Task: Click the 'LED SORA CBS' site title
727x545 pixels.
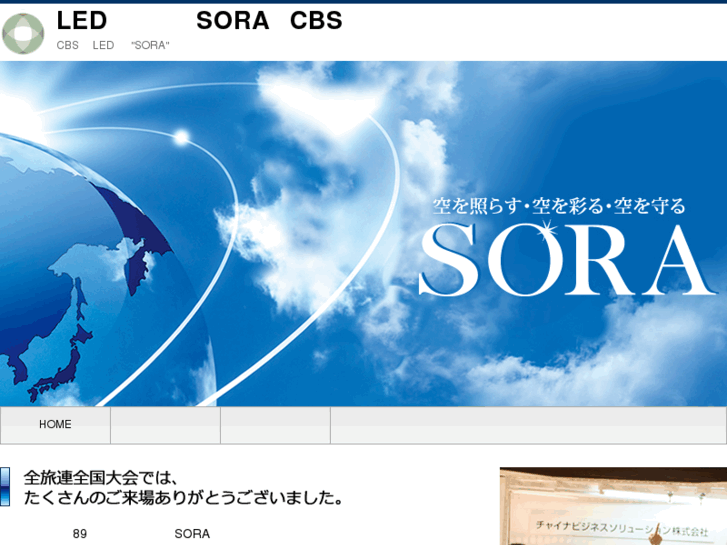Action: pos(199,21)
